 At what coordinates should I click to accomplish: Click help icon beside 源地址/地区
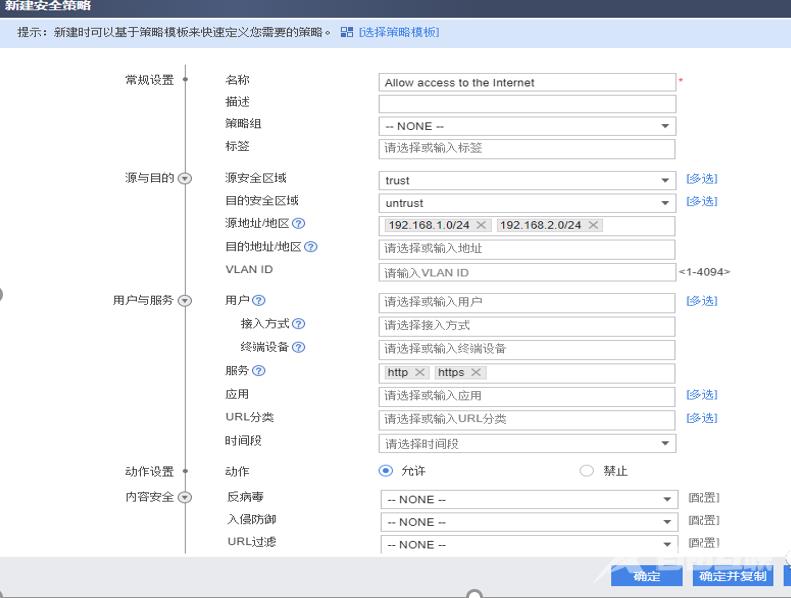point(298,224)
